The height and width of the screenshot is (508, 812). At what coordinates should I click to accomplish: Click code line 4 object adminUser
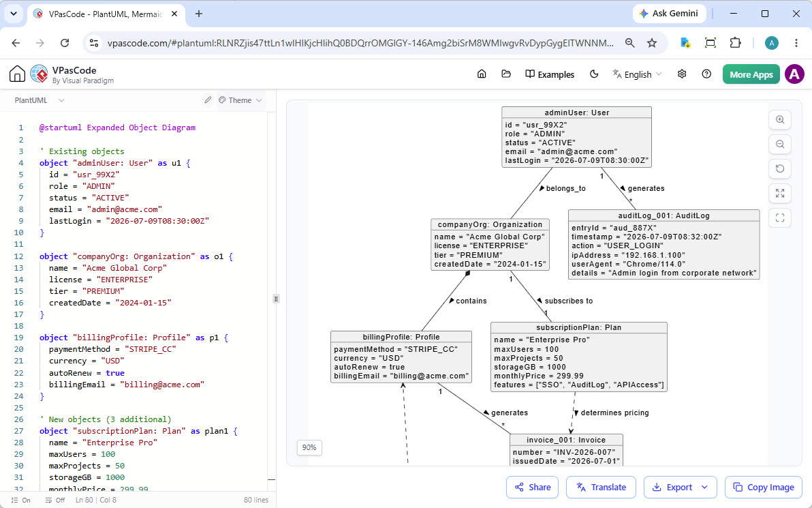click(115, 163)
